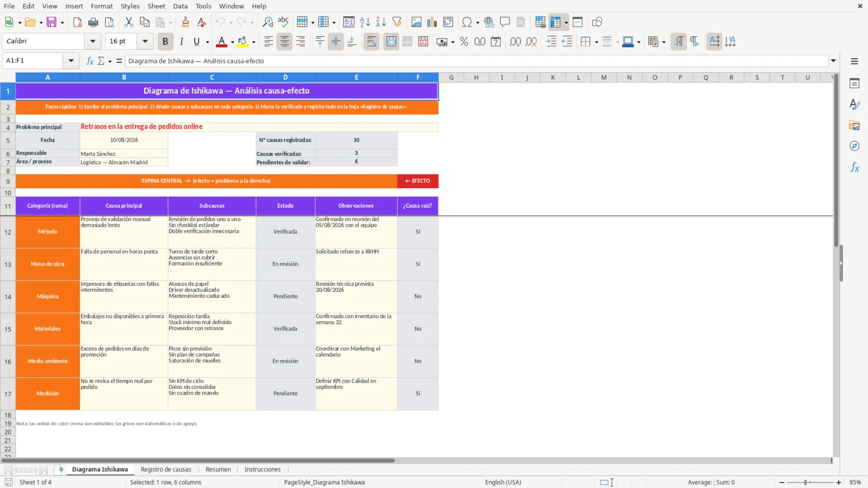The image size is (868, 488).
Task: Expand the font name dropdown
Action: point(93,41)
